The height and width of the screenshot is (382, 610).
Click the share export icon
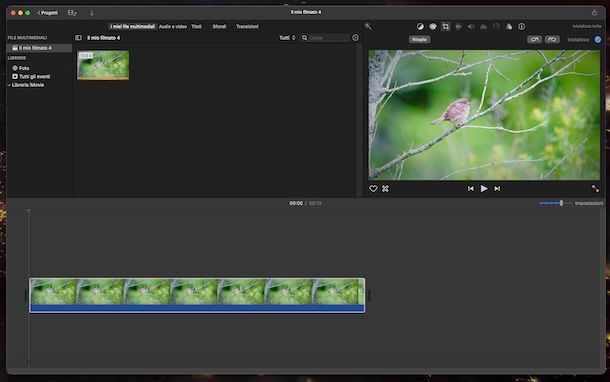[594, 12]
